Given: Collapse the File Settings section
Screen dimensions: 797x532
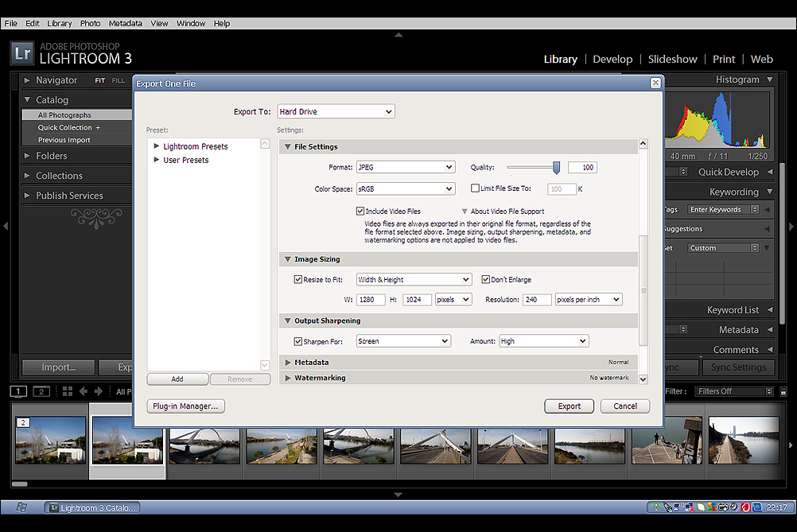Looking at the screenshot, I should click(288, 147).
